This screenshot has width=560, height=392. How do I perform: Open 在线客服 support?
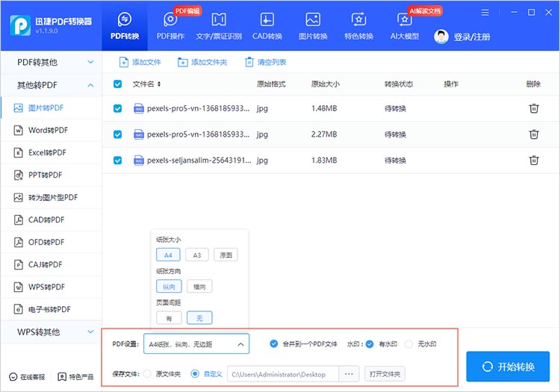[27, 376]
